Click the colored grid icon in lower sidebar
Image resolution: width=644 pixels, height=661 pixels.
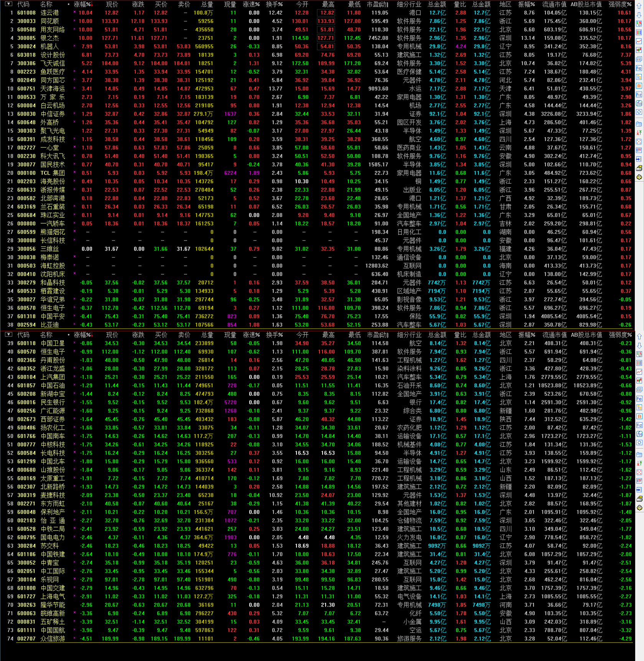point(639,363)
